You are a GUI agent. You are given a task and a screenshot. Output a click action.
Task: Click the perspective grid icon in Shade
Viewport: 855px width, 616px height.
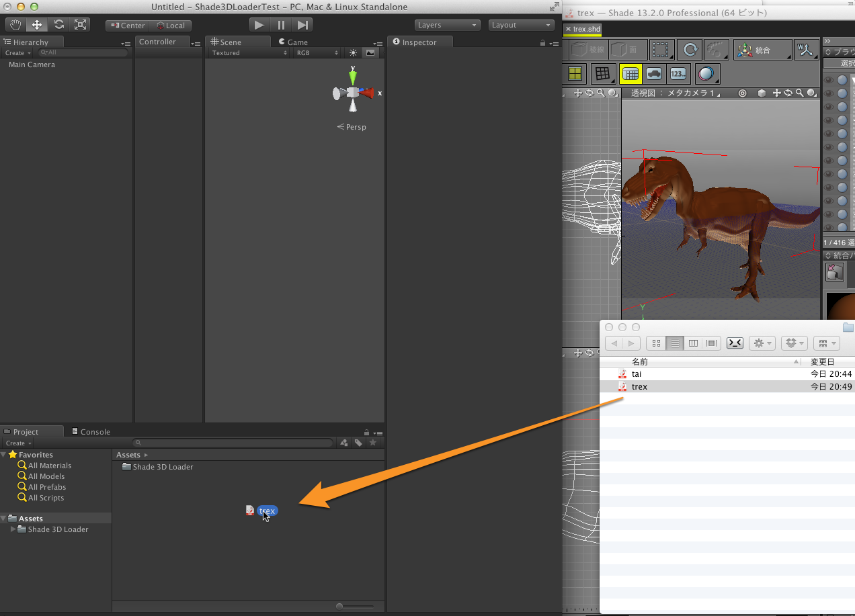602,74
